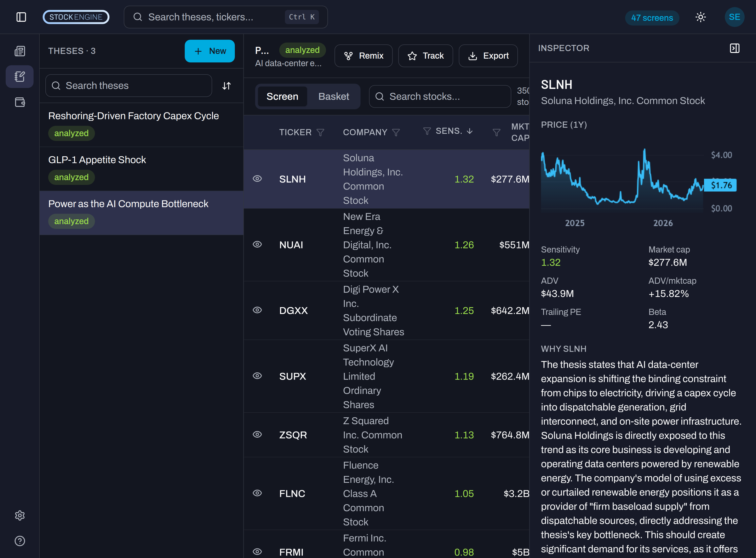
Task: Open the 47 screens badge
Action: 652,18
